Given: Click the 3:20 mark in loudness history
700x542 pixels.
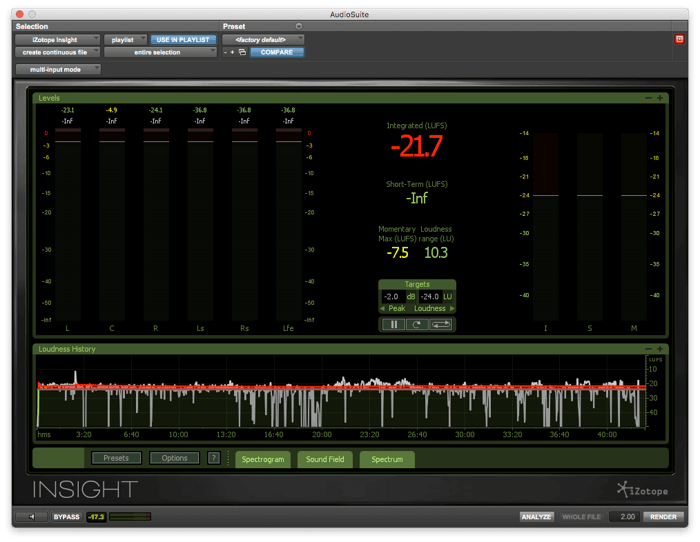Looking at the screenshot, I should (83, 434).
